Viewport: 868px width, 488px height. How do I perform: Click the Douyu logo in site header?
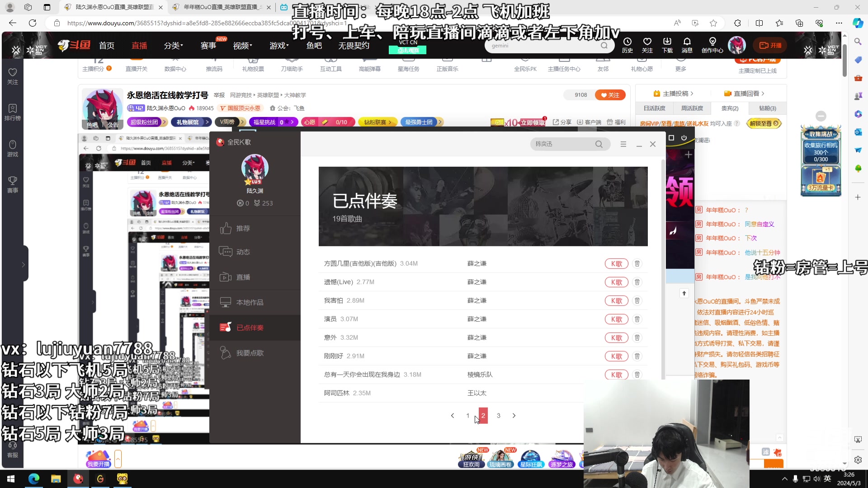point(75,45)
